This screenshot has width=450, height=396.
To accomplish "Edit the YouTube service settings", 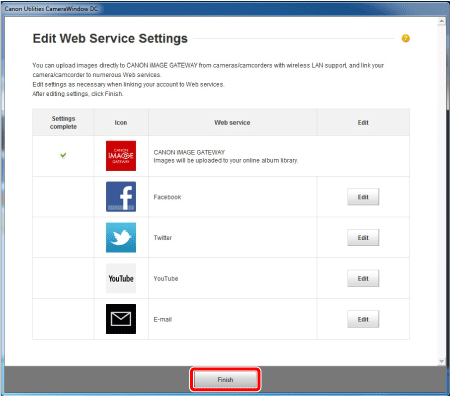I will point(363,278).
